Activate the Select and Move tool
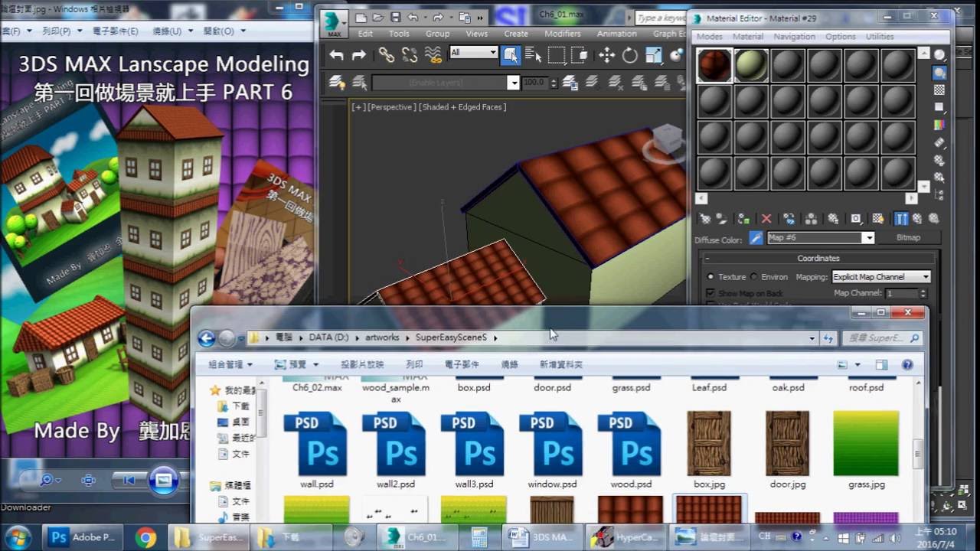The image size is (980, 551). coord(606,55)
